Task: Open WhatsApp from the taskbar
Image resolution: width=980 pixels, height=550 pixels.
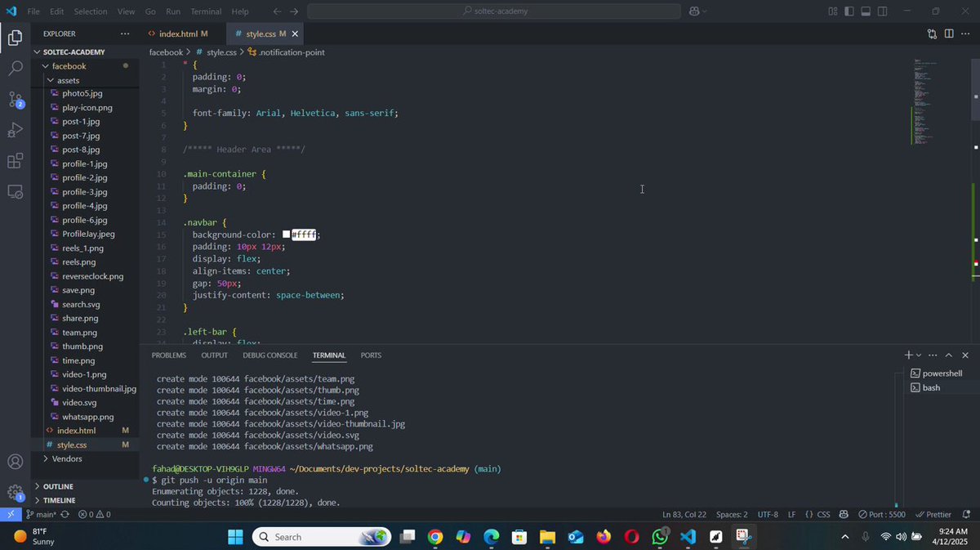Action: pyautogui.click(x=660, y=537)
